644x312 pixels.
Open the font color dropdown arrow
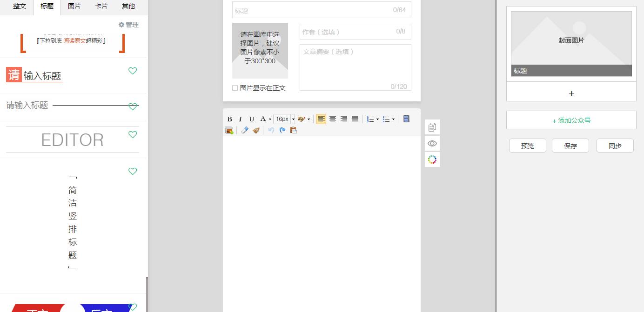[270, 119]
